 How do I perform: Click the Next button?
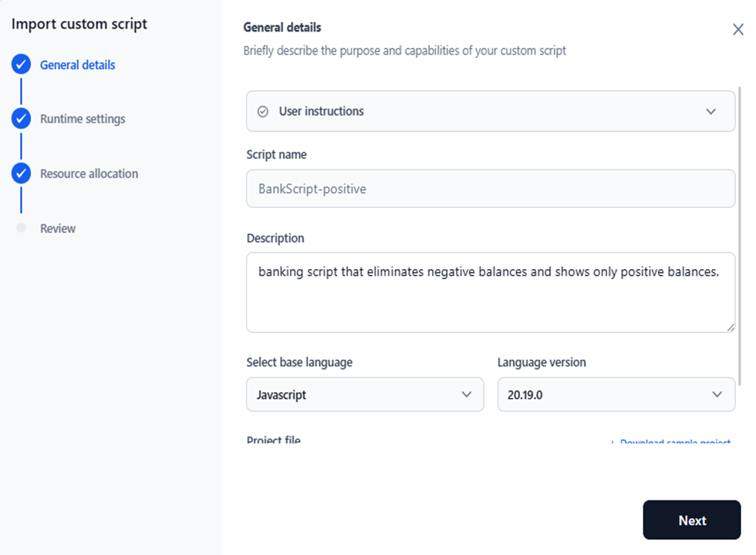pos(691,520)
